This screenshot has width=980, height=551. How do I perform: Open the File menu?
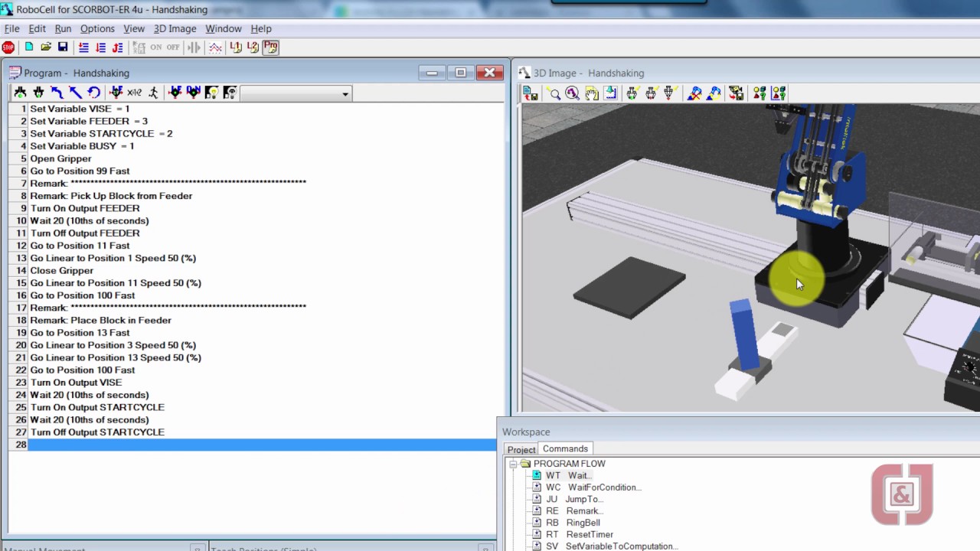tap(11, 28)
